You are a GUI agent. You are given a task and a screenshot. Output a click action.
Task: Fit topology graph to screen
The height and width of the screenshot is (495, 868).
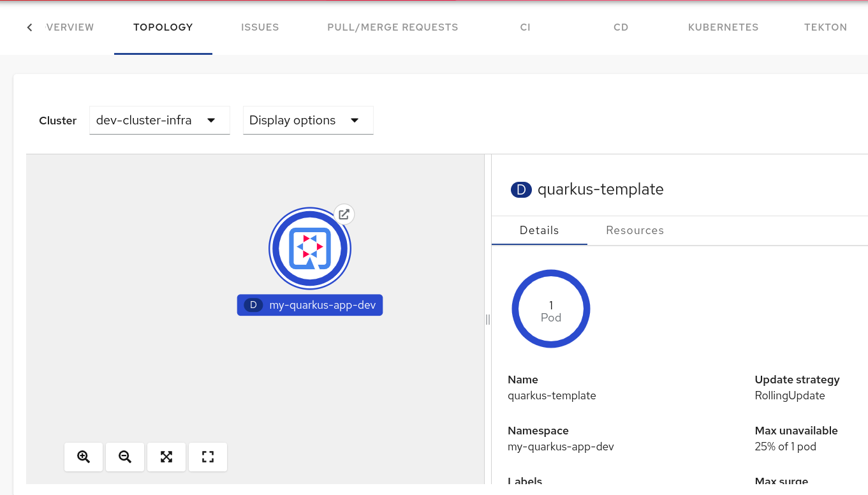click(x=166, y=457)
